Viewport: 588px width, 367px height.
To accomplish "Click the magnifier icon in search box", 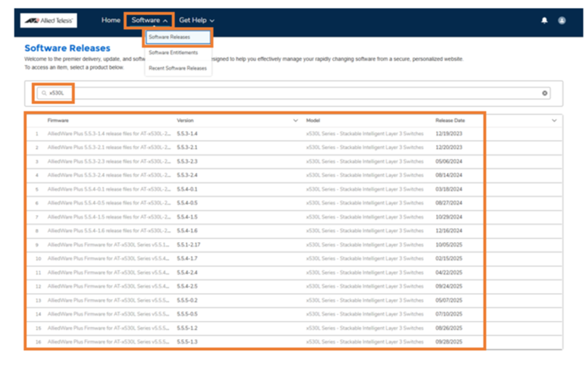I will click(44, 93).
